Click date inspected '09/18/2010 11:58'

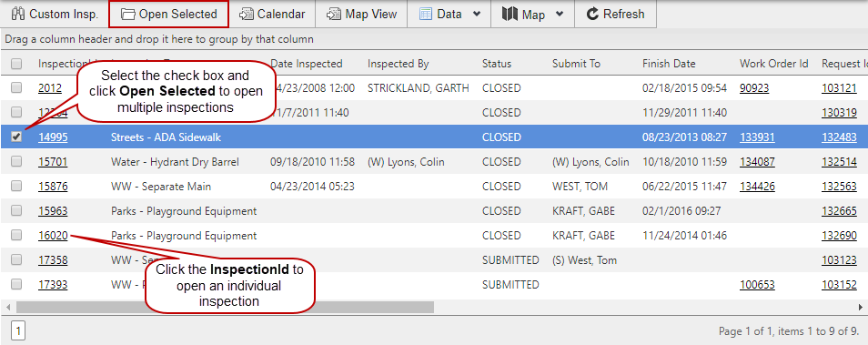tap(312, 162)
